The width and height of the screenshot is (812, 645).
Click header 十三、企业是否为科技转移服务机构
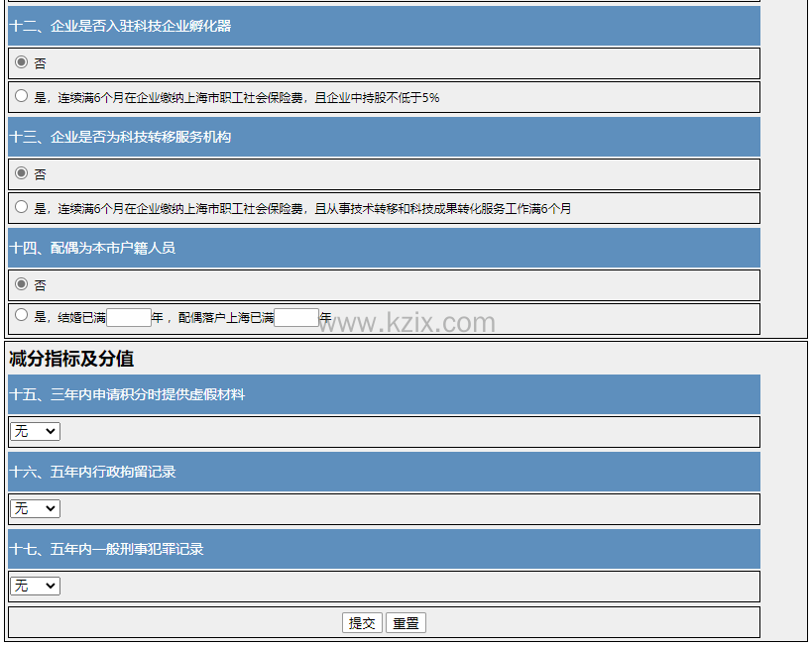coord(121,137)
